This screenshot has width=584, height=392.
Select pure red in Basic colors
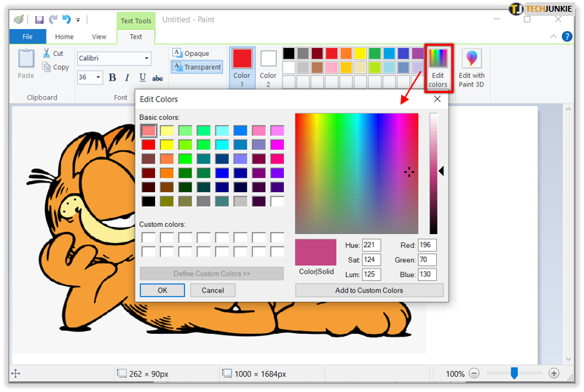149,145
